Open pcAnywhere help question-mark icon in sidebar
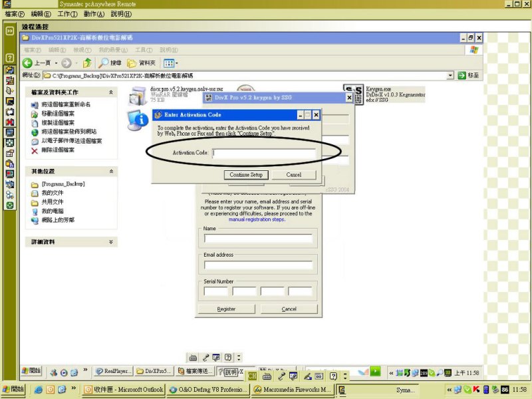Viewport: 532px width, 399px height. (x=10, y=58)
